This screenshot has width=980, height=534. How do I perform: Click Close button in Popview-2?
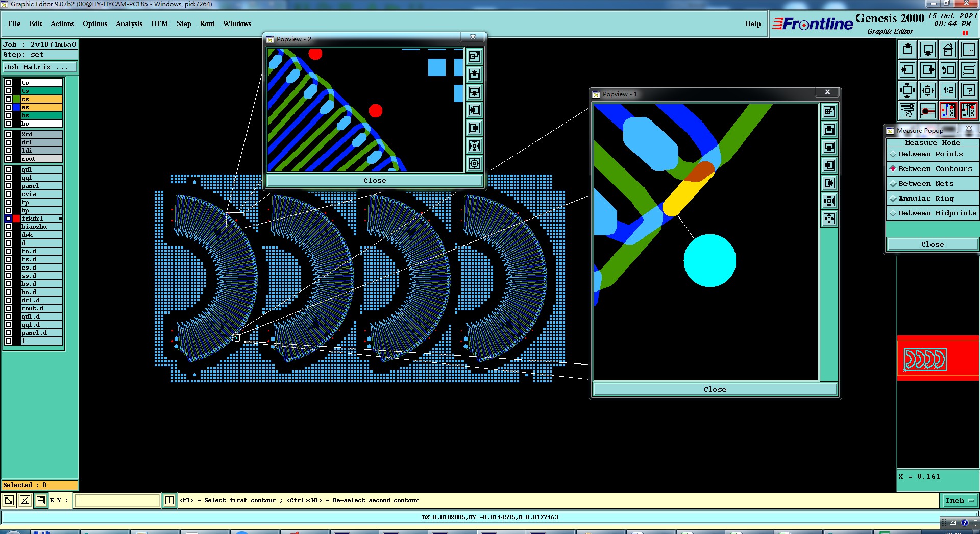(375, 181)
